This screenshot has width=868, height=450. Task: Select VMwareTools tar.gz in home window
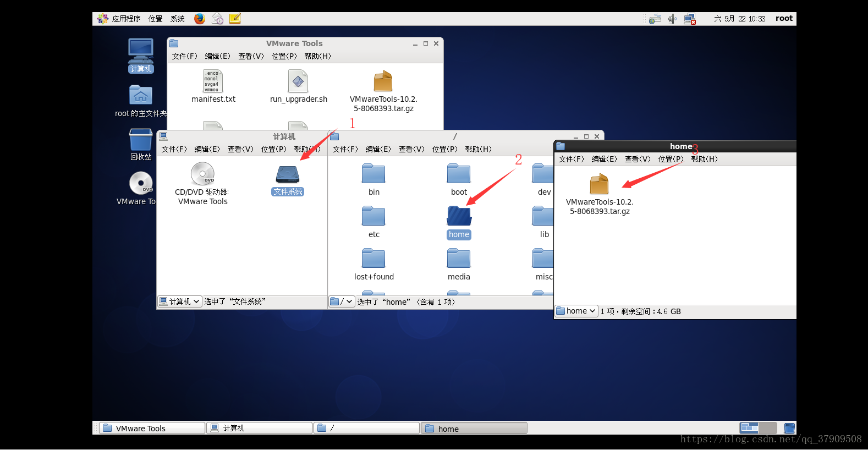(600, 194)
